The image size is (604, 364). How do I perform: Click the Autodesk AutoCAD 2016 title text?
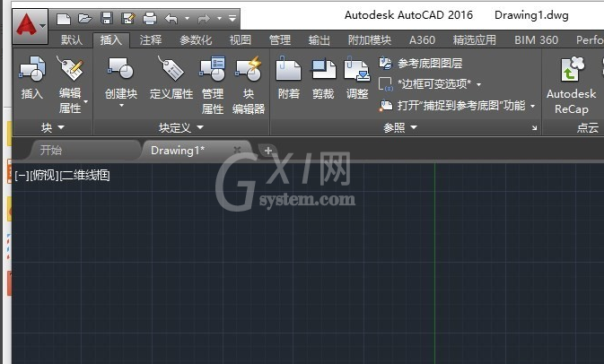coord(408,15)
